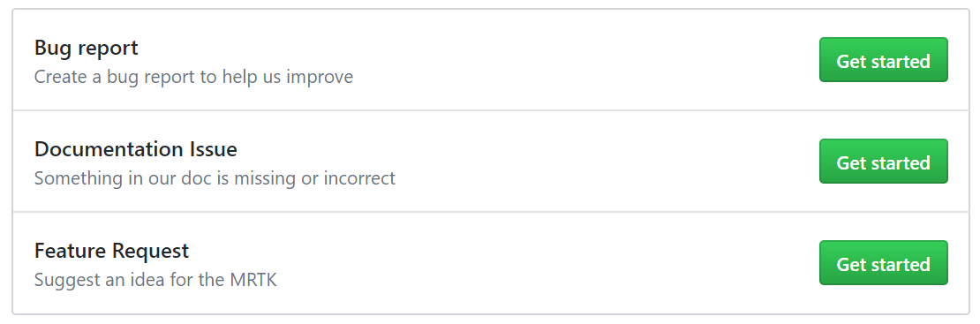
Task: Choose the Feature Request heading
Action: coord(111,250)
